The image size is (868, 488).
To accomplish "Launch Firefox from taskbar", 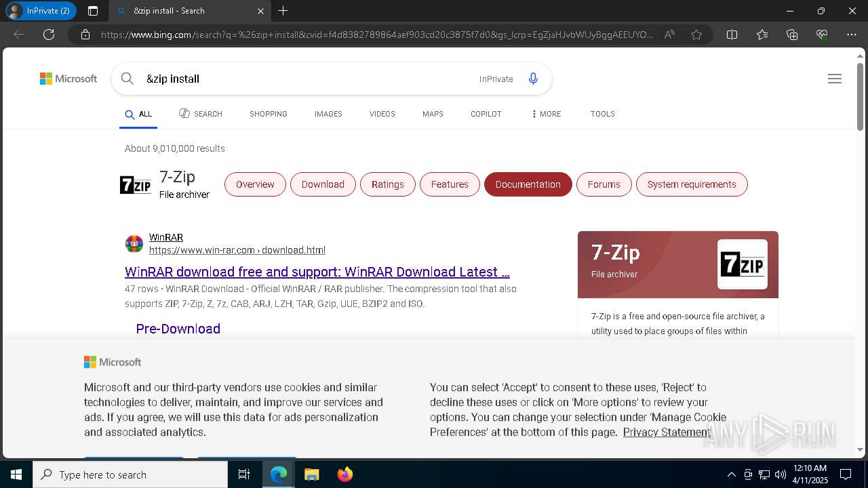I will (345, 474).
